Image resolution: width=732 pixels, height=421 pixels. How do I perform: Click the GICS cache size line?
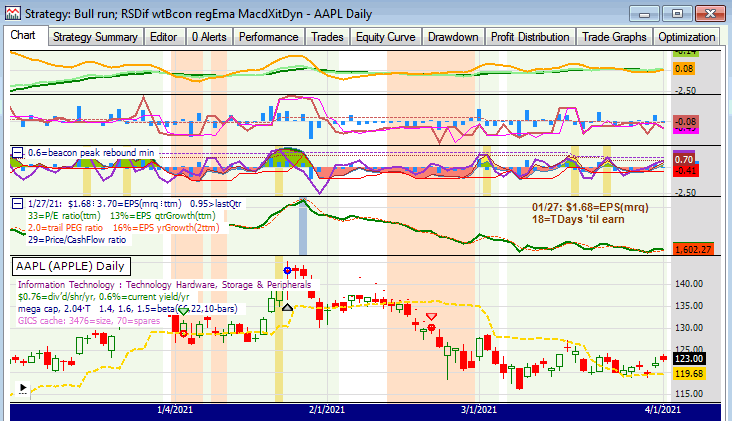coord(89,321)
